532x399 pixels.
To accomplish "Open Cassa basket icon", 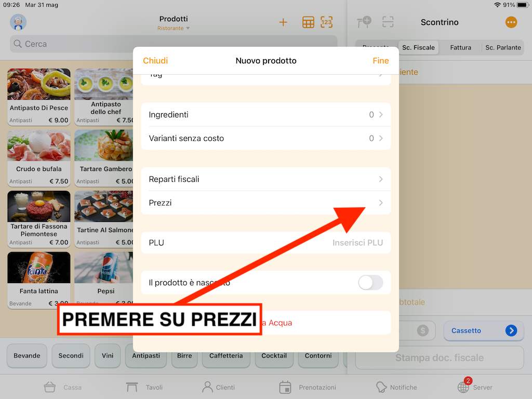I will click(x=49, y=387).
